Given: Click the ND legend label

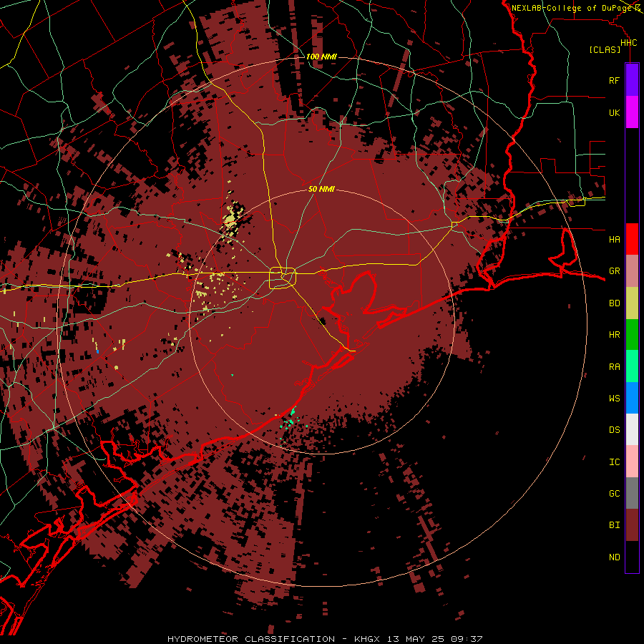Looking at the screenshot, I should [614, 557].
